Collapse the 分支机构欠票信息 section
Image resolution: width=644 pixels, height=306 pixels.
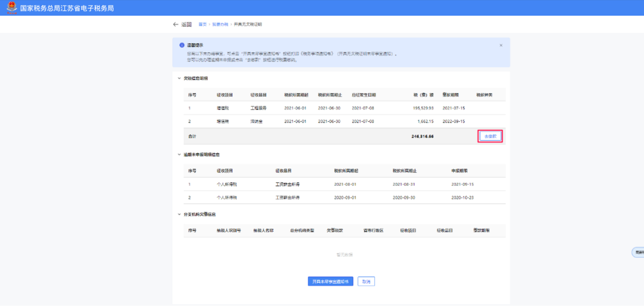tap(179, 215)
